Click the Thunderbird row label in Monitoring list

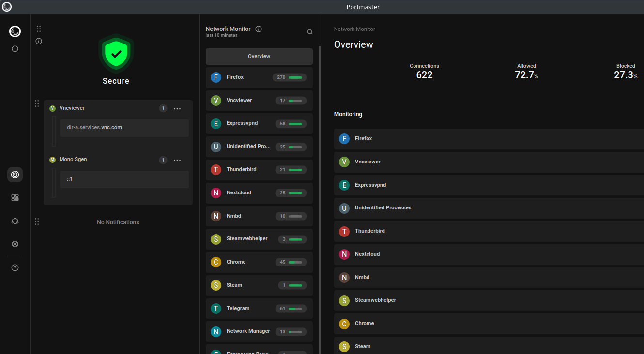tap(370, 231)
